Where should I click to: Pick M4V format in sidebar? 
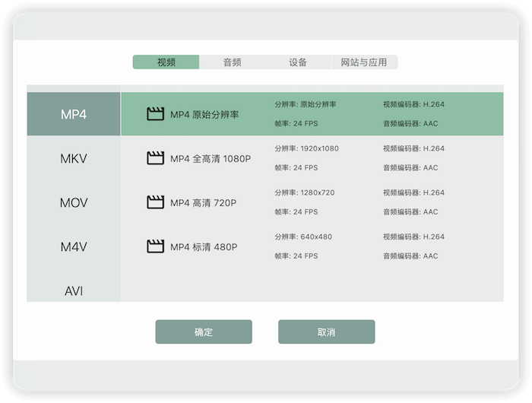point(74,247)
